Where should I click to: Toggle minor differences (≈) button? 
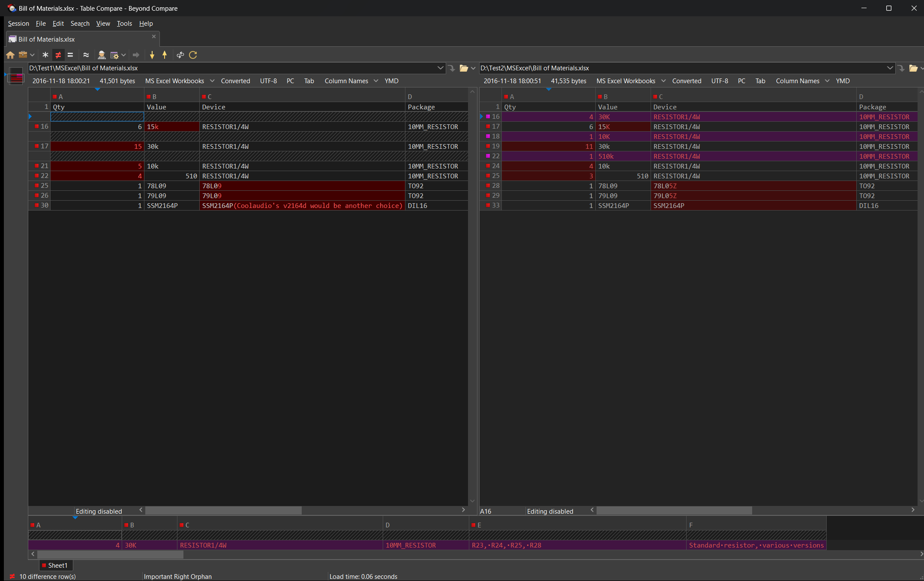[x=86, y=55]
